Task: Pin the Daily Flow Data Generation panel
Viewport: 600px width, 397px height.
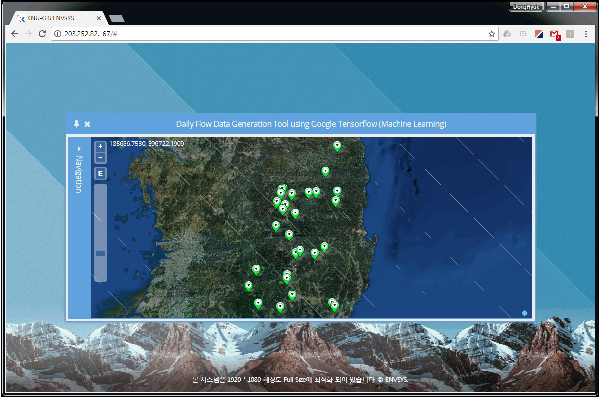Action: tap(77, 124)
